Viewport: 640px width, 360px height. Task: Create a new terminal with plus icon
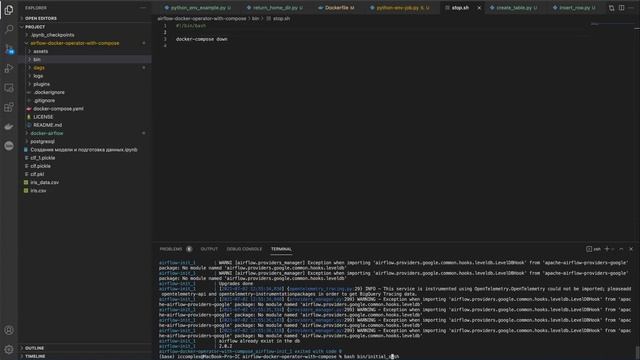pyautogui.click(x=607, y=249)
